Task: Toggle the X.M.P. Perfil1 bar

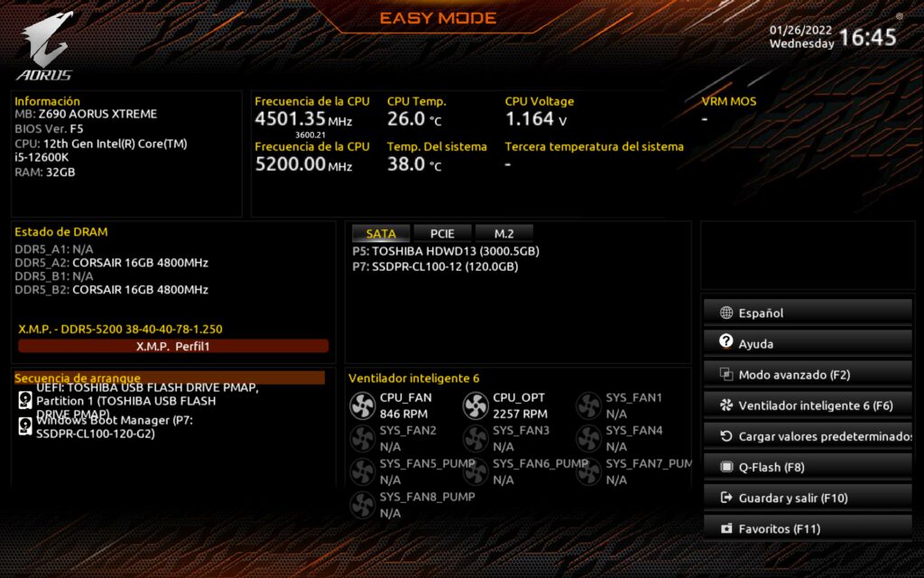Action: point(173,346)
